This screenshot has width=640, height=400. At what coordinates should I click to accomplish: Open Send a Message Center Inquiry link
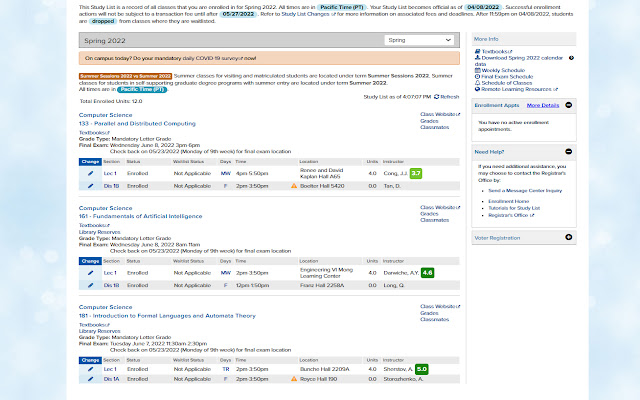coord(525,189)
